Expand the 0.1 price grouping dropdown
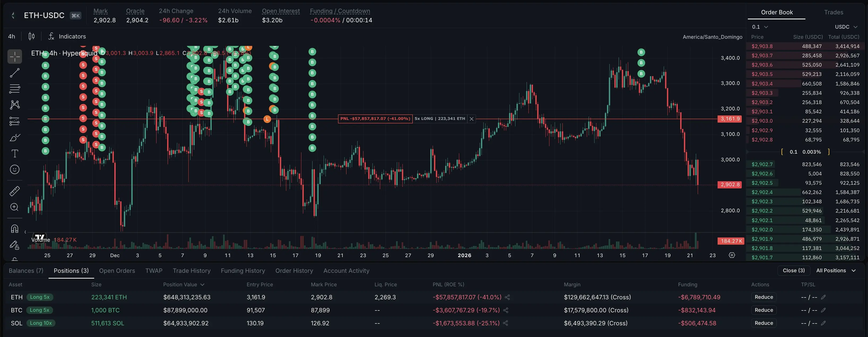868x337 pixels. coord(760,27)
